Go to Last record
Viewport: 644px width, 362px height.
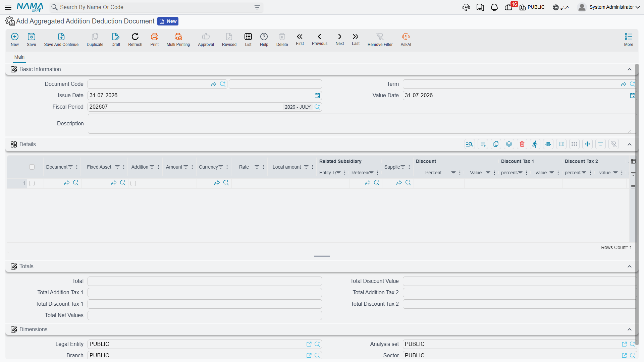(x=356, y=39)
